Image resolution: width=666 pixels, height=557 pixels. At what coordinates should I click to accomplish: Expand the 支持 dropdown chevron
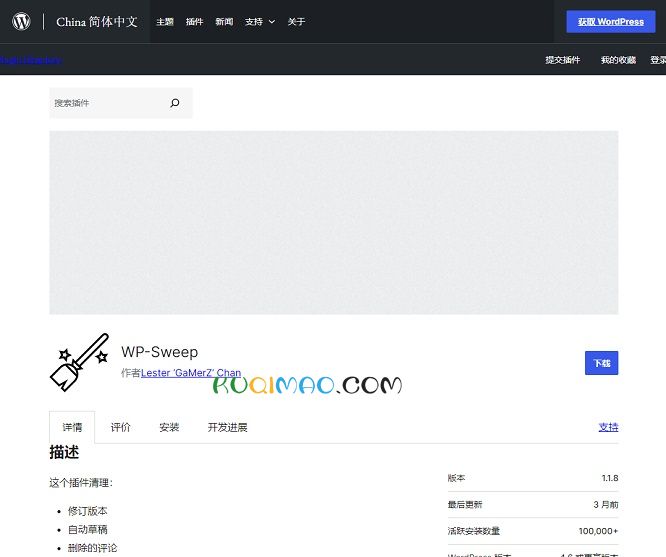272,22
